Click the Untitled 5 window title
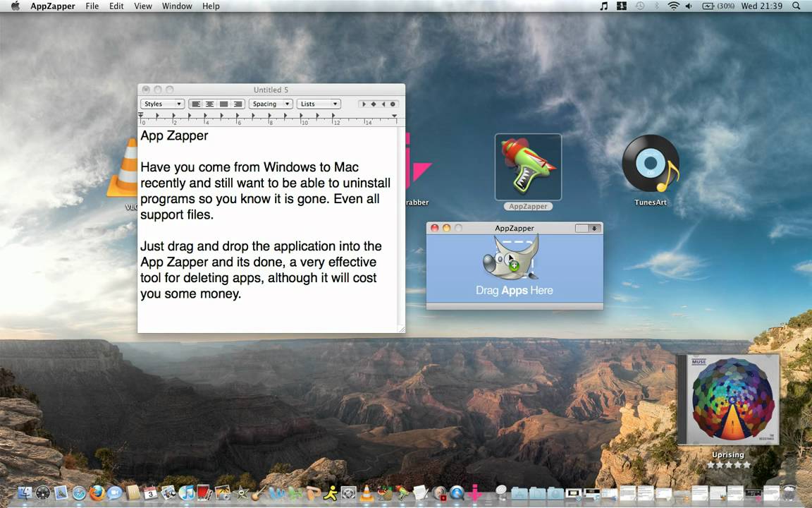The width and height of the screenshot is (812, 508). click(271, 90)
